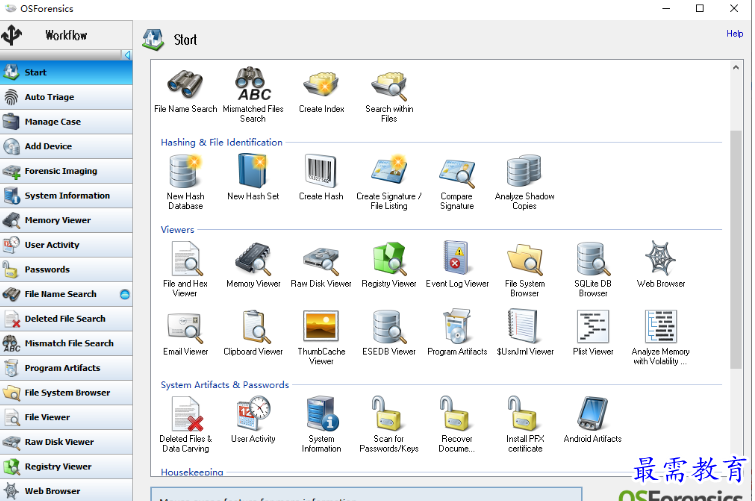Open Memory Viewer from Workflow sidebar
The height and width of the screenshot is (501, 755).
pos(66,220)
